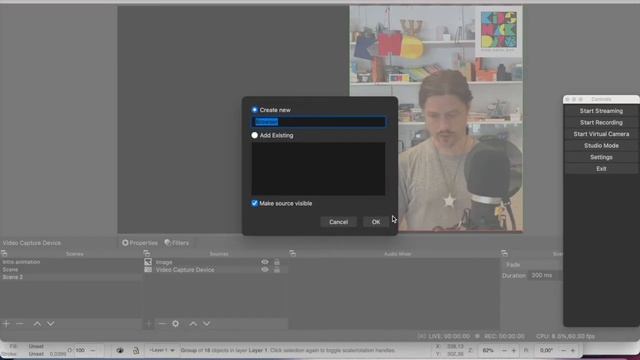640x360 pixels.
Task: Toggle visibility eye for the Image source
Action: pos(265,262)
